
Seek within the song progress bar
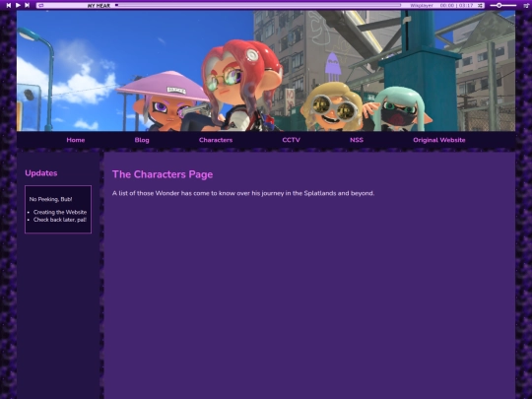258,5
